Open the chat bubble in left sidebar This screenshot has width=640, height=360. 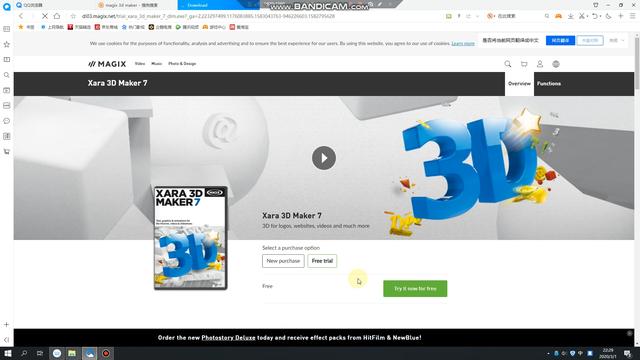coord(7,121)
